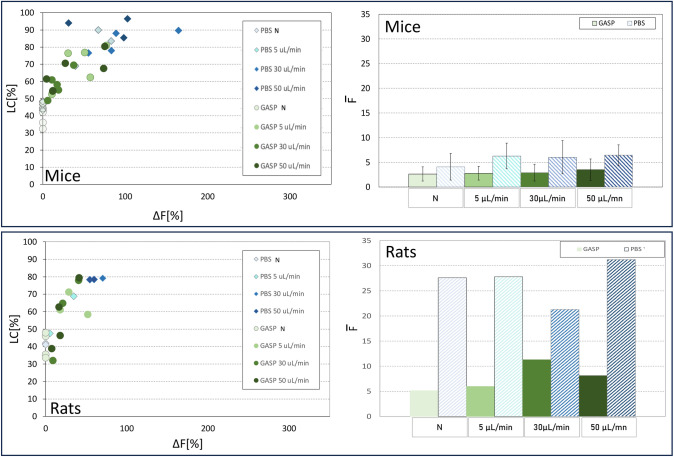Click the rightmost blue diamond point in the Mice scatter plot
The width and height of the screenshot is (674, 457).
point(179,30)
